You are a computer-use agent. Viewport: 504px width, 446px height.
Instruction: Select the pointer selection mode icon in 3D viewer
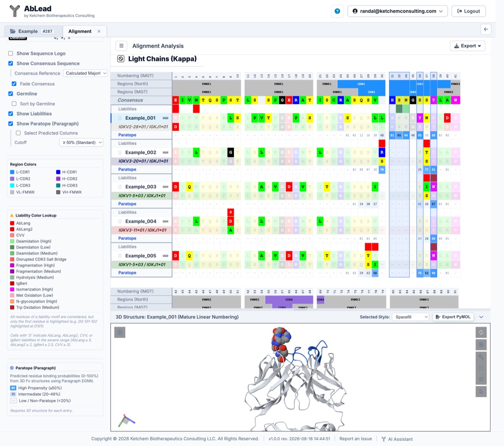[481, 391]
